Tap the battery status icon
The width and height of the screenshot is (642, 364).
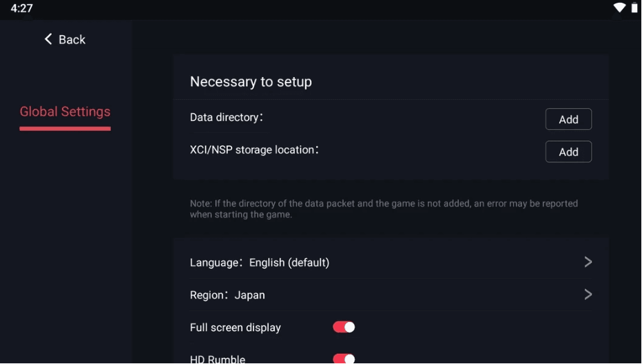(634, 8)
